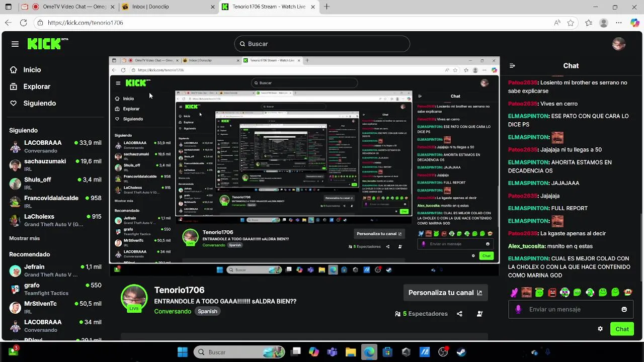The image size is (644, 362).
Task: Insert the green headphones emote
Action: coord(565,292)
